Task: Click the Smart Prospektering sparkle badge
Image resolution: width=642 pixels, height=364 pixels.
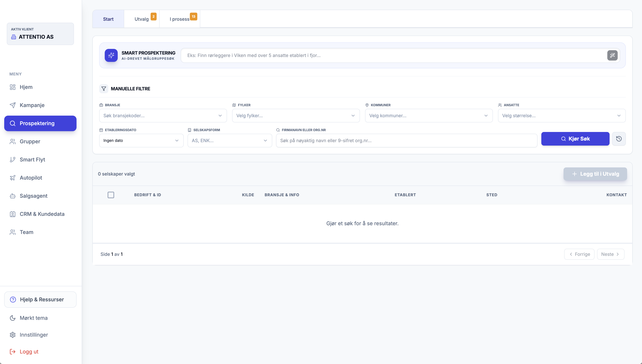Action: pos(111,55)
